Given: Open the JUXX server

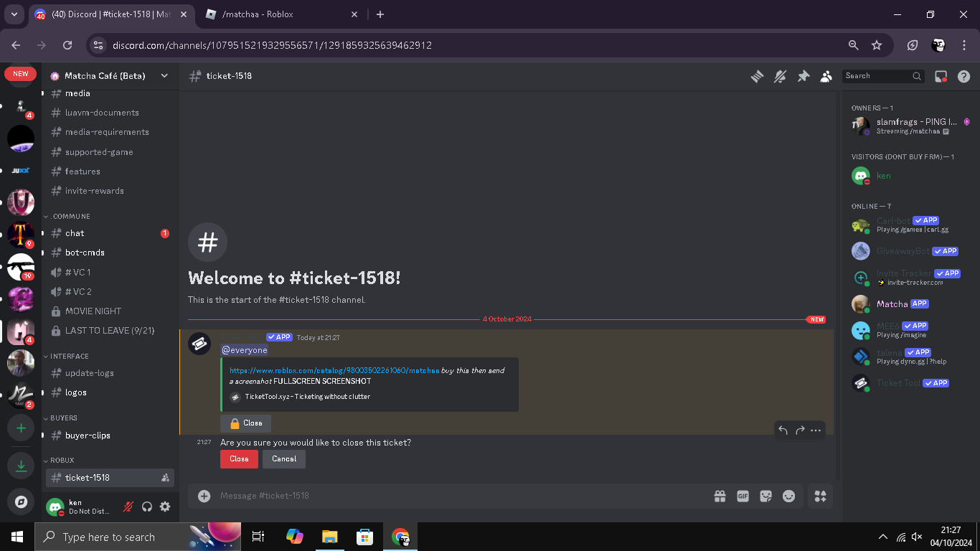Looking at the screenshot, I should [x=21, y=171].
